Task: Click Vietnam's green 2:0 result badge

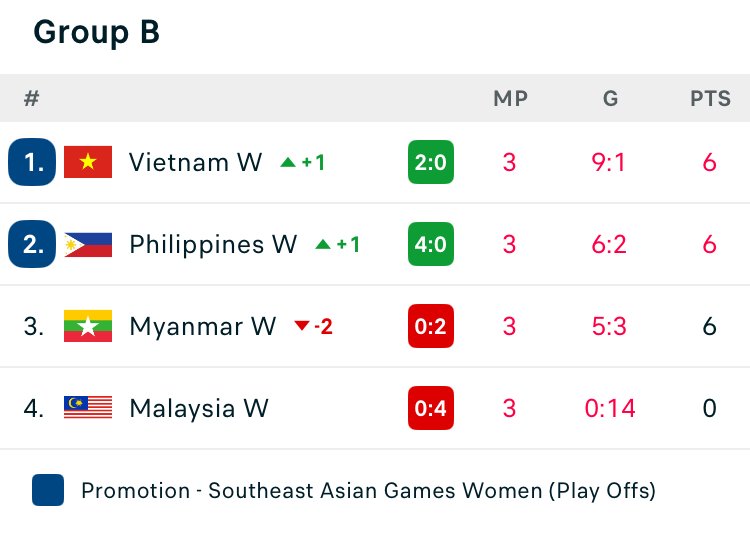Action: point(431,162)
